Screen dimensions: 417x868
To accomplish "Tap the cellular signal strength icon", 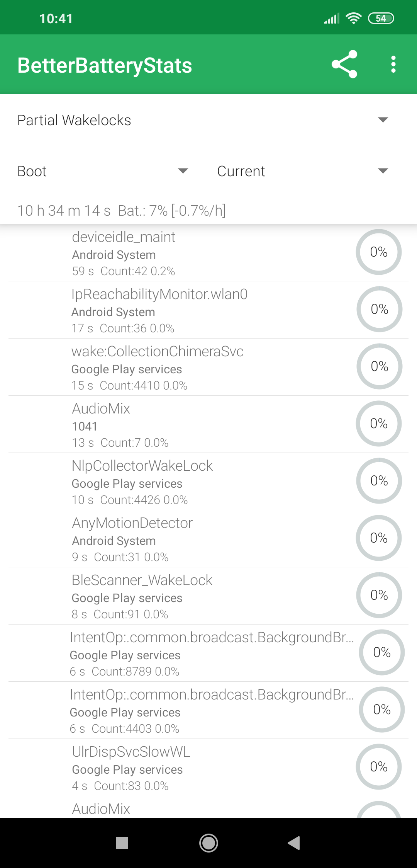I will (x=332, y=18).
